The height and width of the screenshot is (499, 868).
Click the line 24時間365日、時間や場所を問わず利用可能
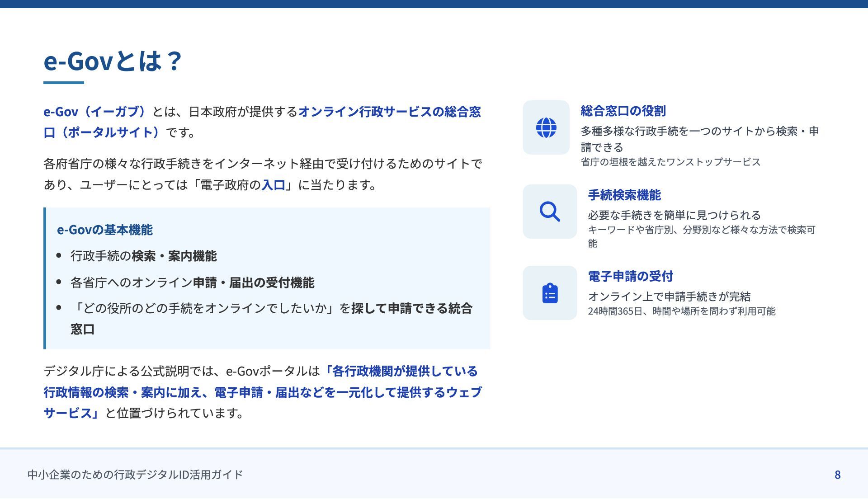682,311
